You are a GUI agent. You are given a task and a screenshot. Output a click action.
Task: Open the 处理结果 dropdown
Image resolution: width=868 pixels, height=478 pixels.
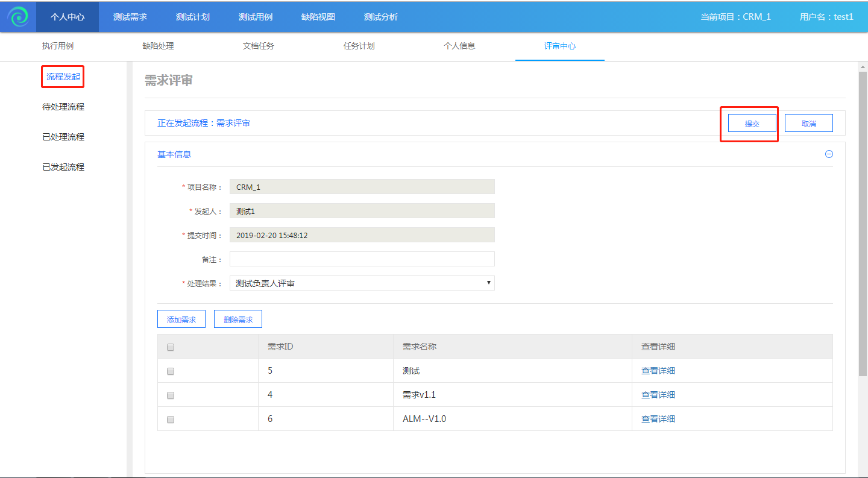coord(362,283)
